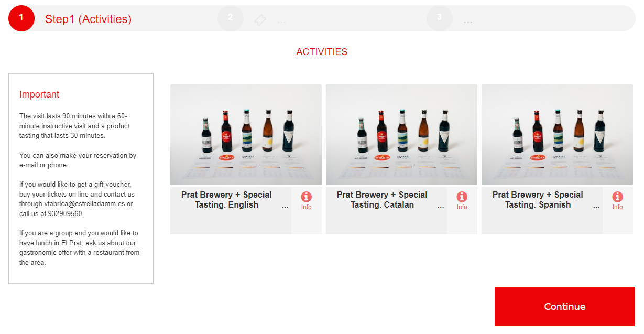This screenshot has width=644, height=334.
Task: Open Info for the Spanish tasting
Action: 618,201
